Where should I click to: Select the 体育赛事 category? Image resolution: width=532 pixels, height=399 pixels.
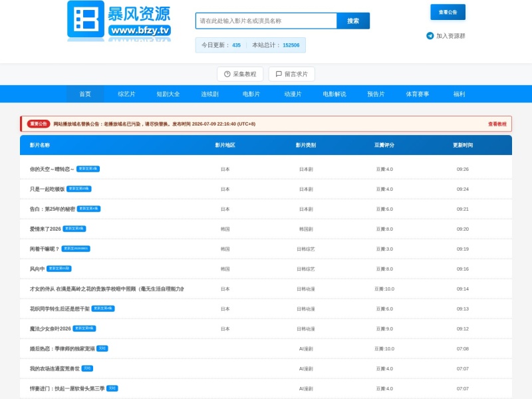418,94
